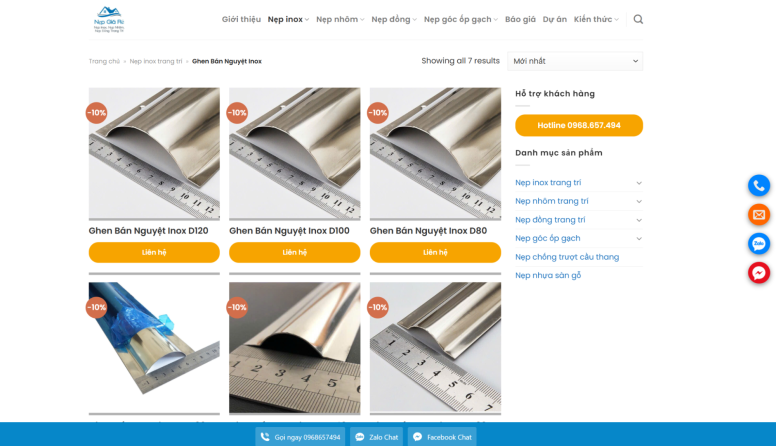Click the Nẹp Giá Rẻ site logo

point(109,19)
